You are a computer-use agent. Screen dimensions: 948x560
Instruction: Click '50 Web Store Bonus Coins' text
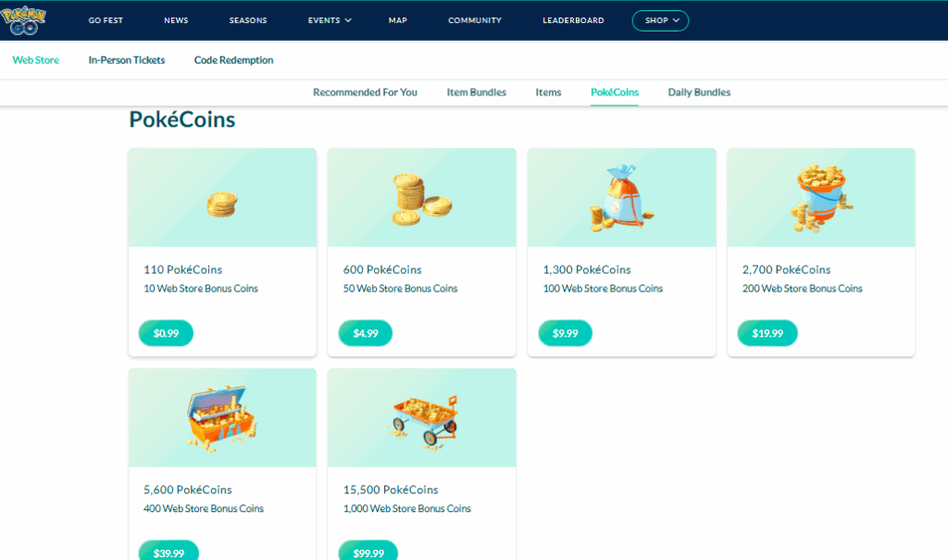(x=400, y=289)
